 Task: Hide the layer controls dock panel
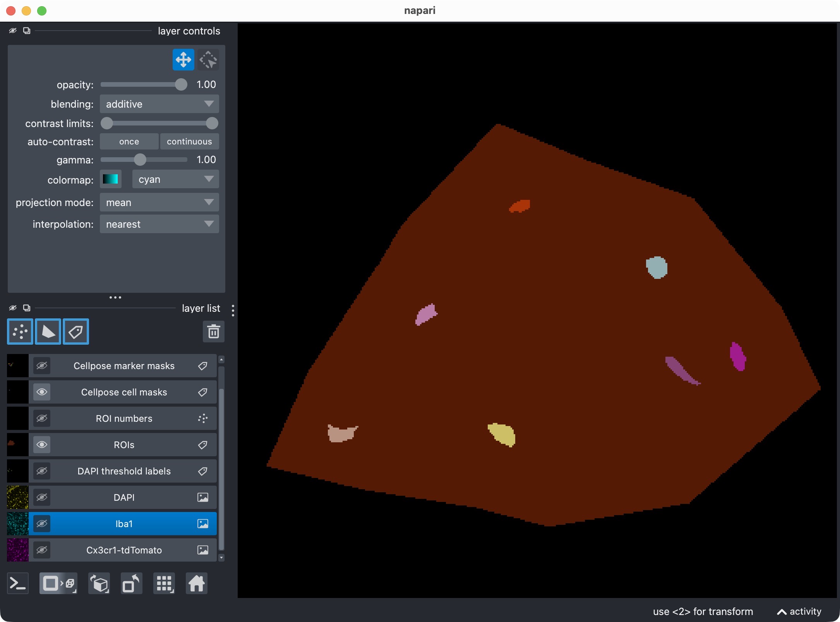[13, 31]
